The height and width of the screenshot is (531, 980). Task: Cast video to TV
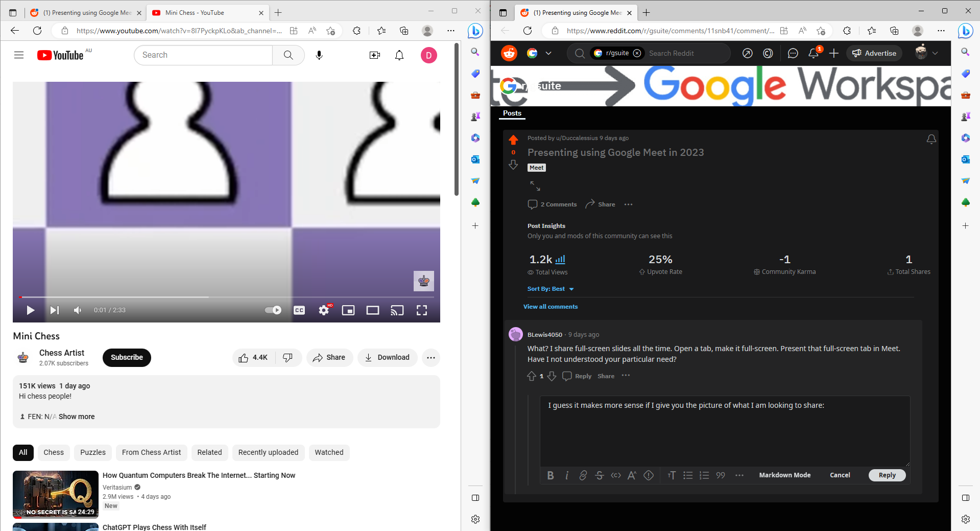coord(397,310)
